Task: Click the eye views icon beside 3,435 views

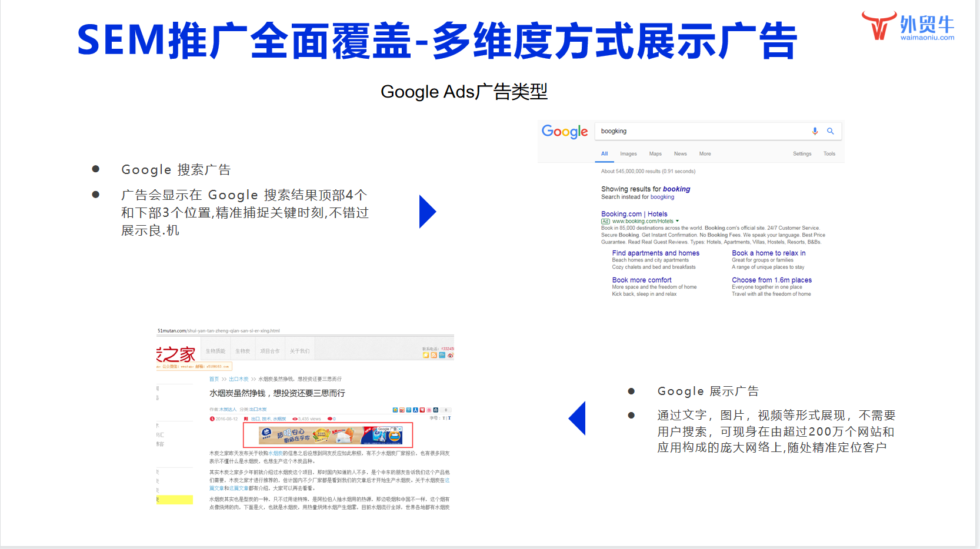Action: [295, 419]
